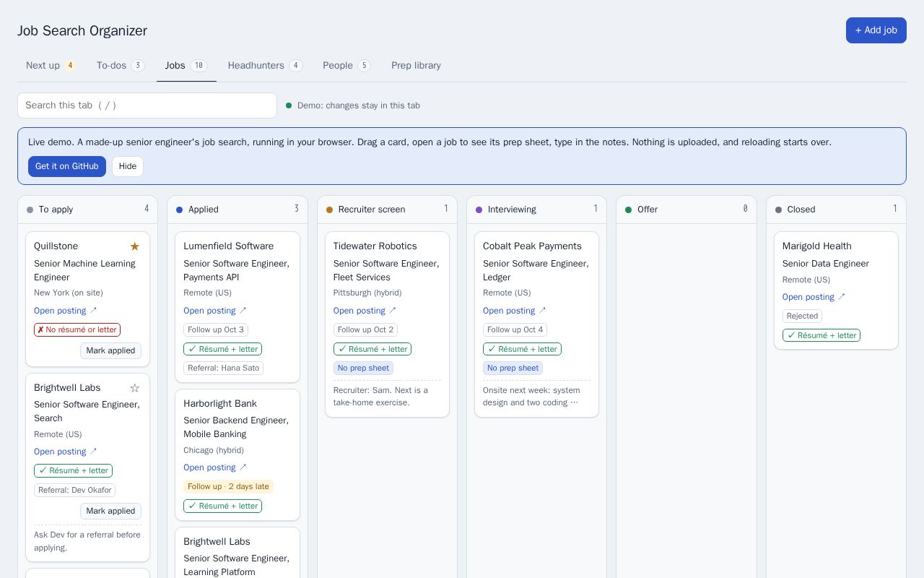Click the Interviewing column header
Viewport: 924px width, 578px height.
click(536, 210)
